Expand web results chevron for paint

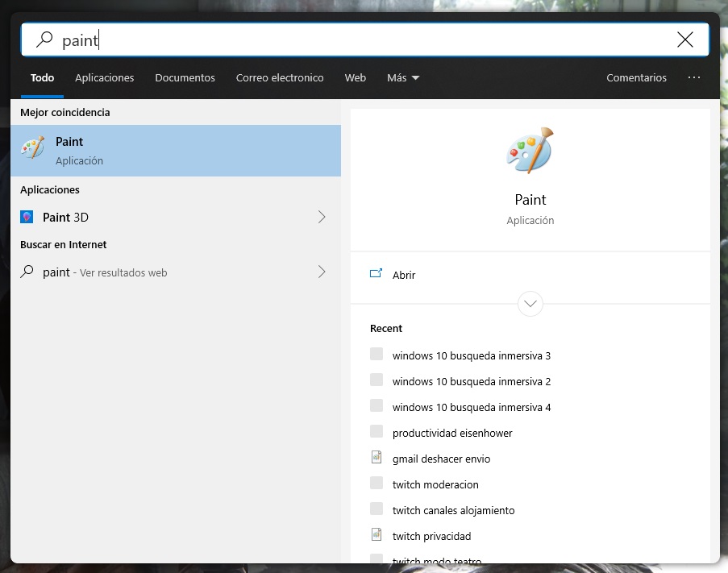tap(322, 272)
